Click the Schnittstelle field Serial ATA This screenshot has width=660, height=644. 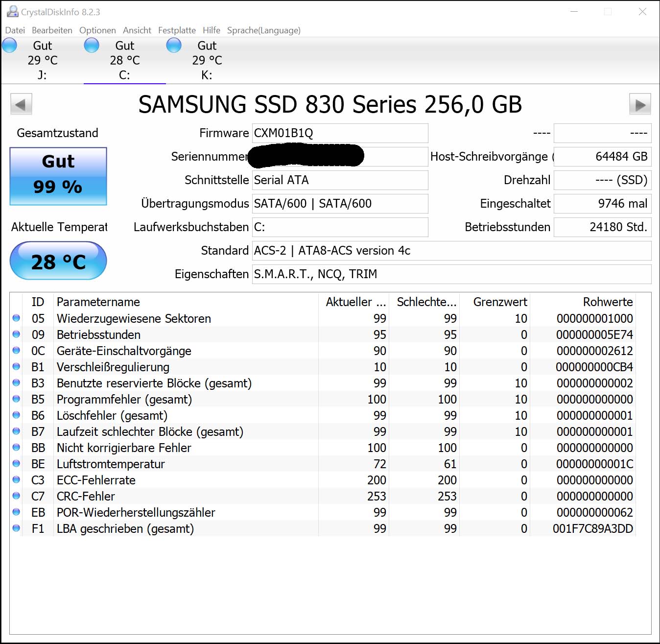pyautogui.click(x=340, y=180)
